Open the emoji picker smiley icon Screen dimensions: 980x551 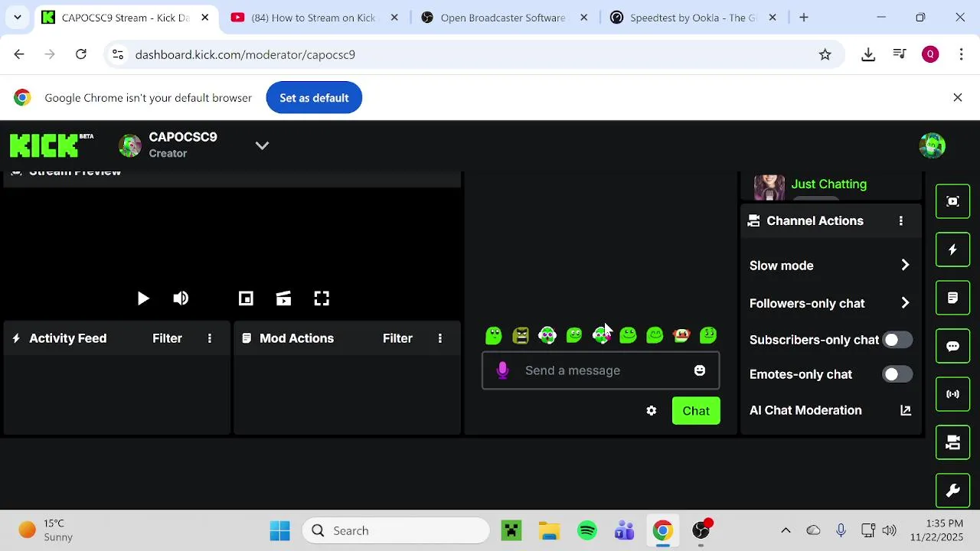700,370
